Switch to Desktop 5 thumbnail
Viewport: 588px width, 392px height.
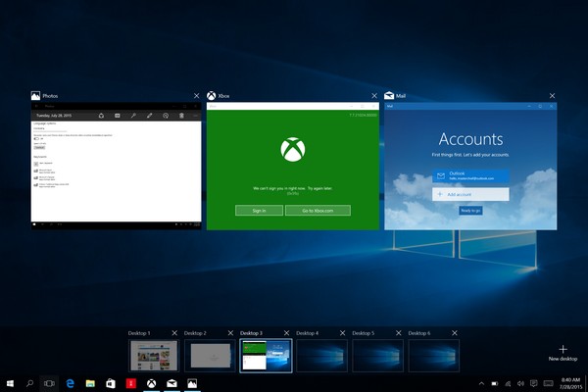tap(377, 356)
